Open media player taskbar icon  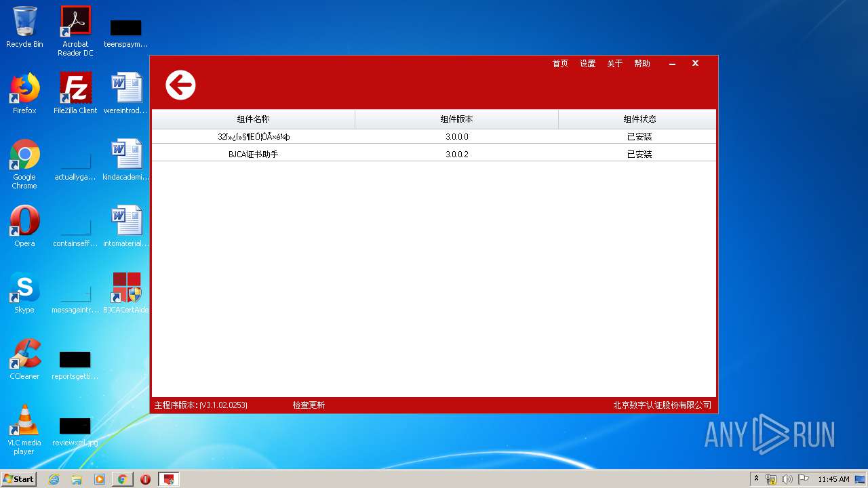[x=100, y=479]
